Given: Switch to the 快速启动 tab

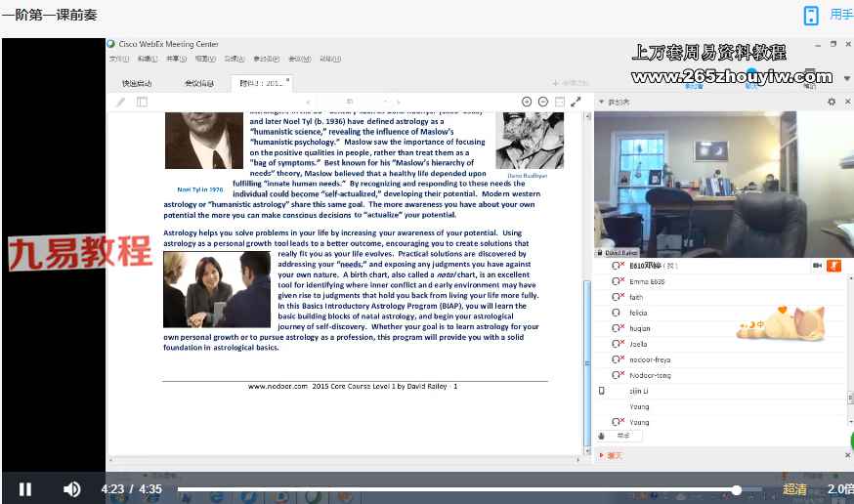Looking at the screenshot, I should (x=137, y=83).
